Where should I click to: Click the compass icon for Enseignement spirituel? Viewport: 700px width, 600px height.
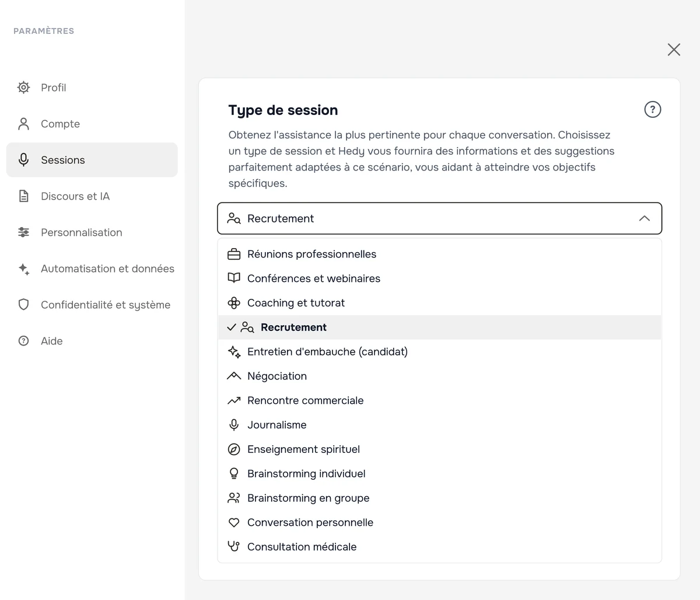(x=234, y=449)
